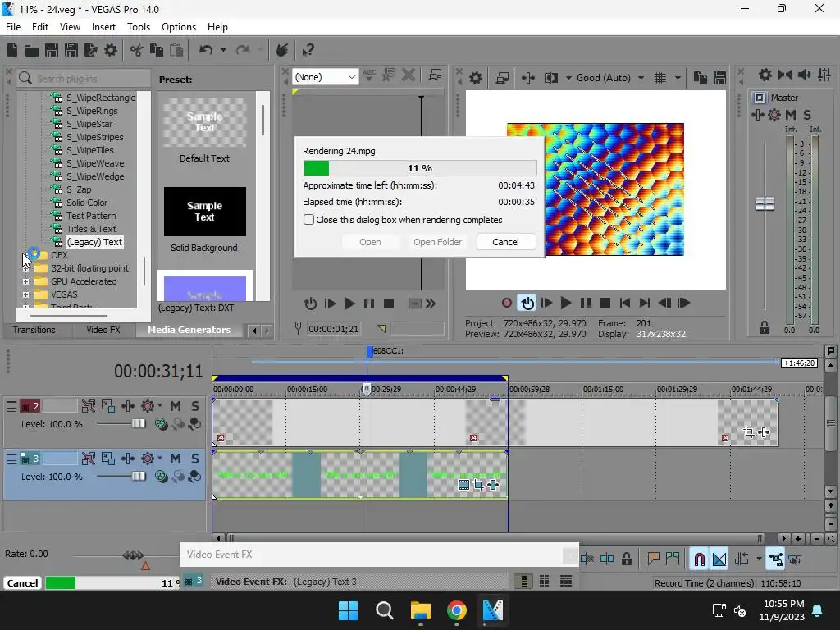The height and width of the screenshot is (630, 840).
Task: Solo video track 3
Action: click(x=195, y=459)
